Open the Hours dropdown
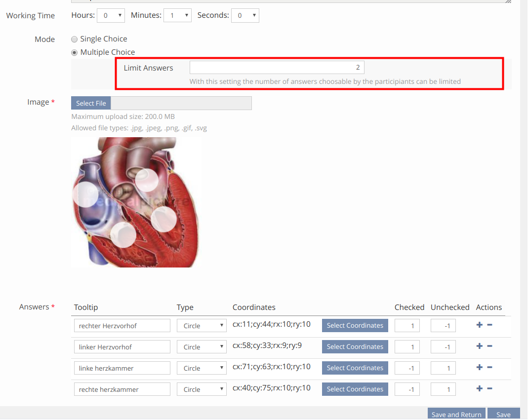 pyautogui.click(x=111, y=16)
